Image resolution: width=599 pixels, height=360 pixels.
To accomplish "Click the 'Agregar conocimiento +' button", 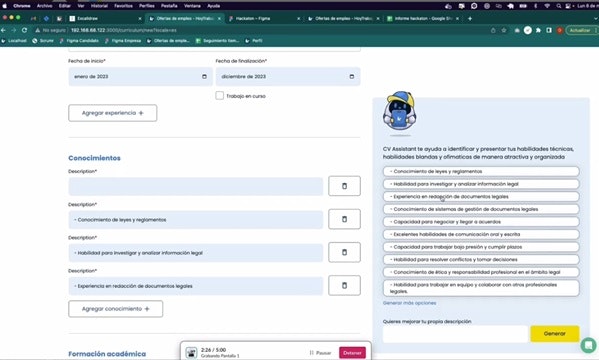I will (115, 309).
